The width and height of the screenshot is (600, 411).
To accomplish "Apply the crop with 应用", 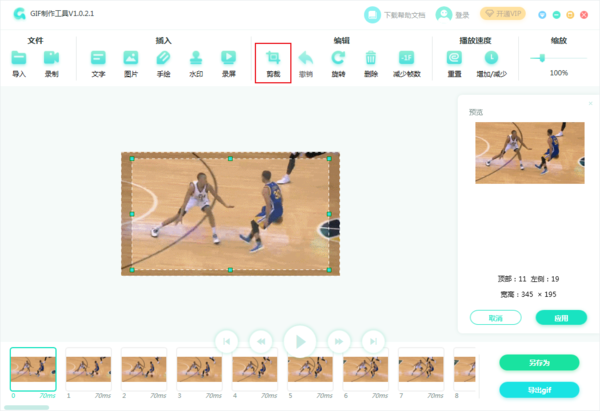I will click(561, 318).
